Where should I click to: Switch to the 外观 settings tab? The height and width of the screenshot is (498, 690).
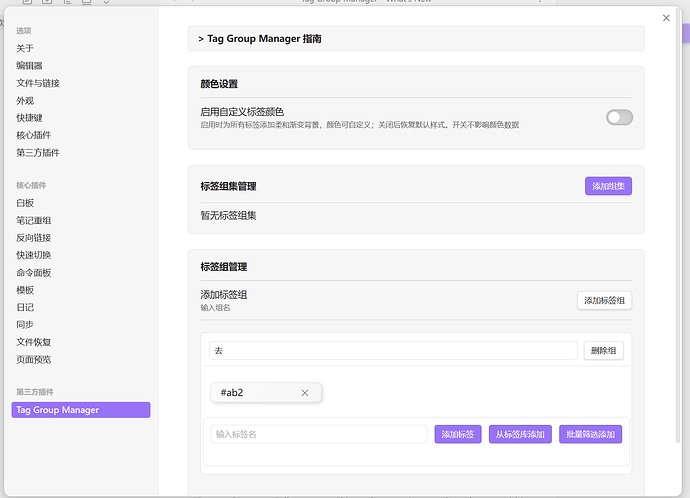point(25,100)
